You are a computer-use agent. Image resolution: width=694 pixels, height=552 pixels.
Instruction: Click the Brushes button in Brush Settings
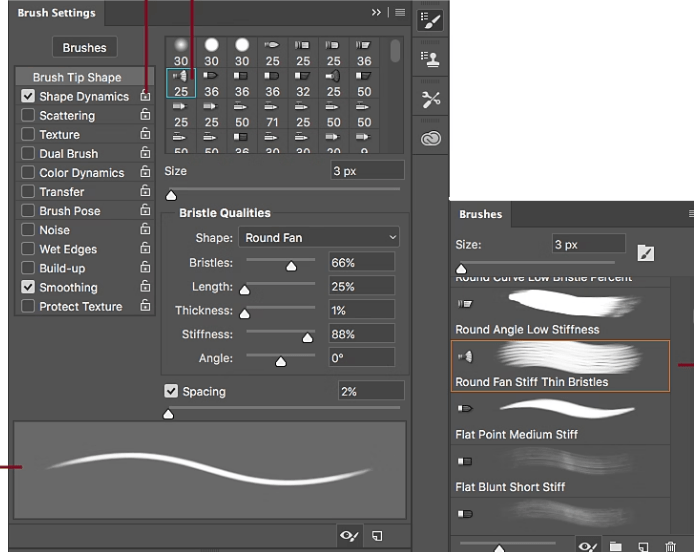point(85,47)
